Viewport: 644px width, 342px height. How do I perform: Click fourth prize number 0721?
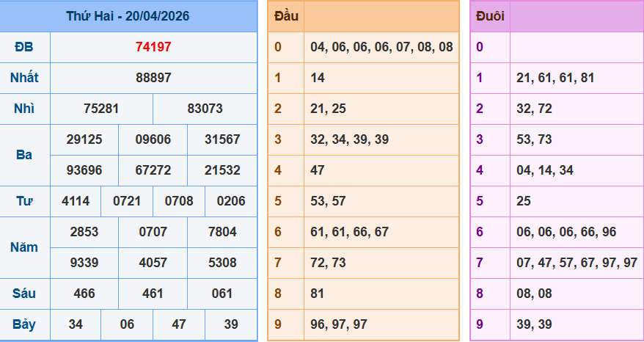(x=127, y=201)
